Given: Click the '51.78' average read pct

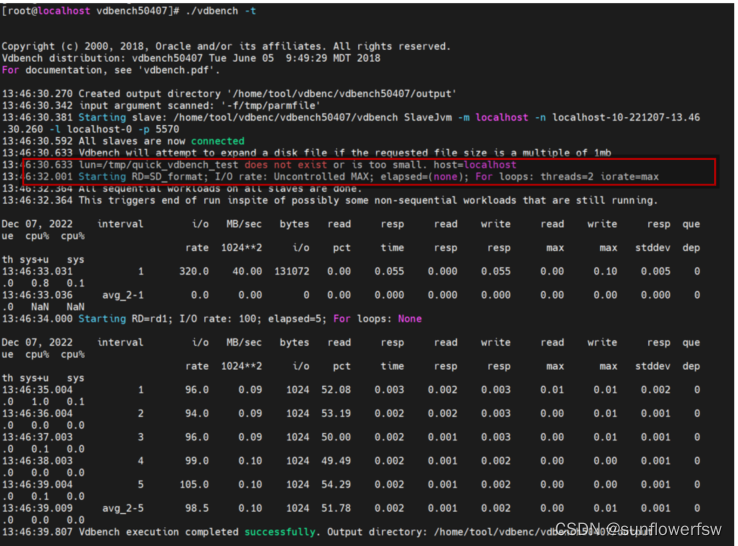Looking at the screenshot, I should pos(336,508).
